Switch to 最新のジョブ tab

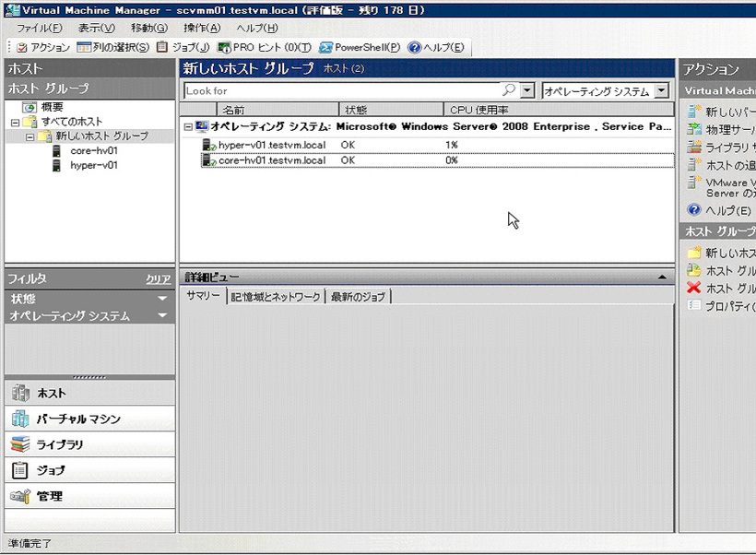[x=359, y=296]
